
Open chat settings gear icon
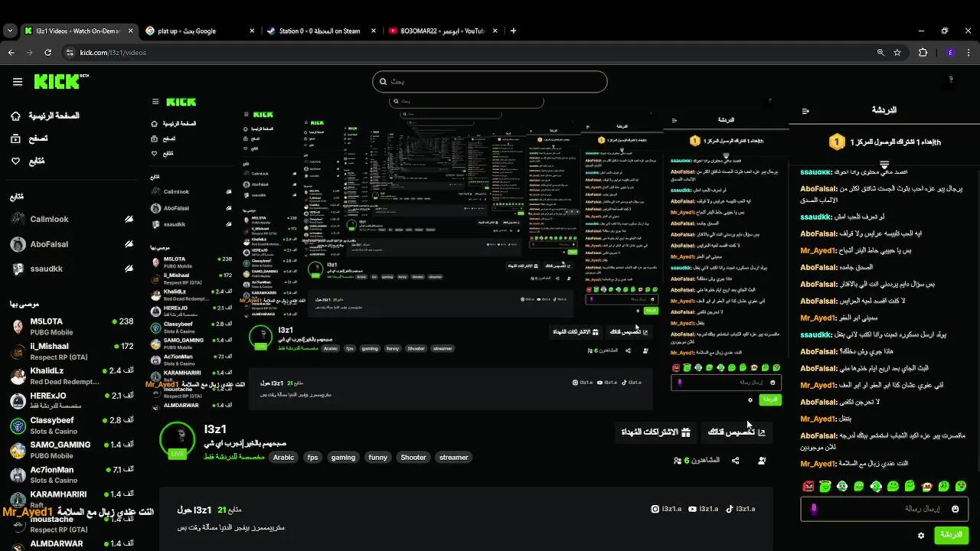tap(921, 535)
